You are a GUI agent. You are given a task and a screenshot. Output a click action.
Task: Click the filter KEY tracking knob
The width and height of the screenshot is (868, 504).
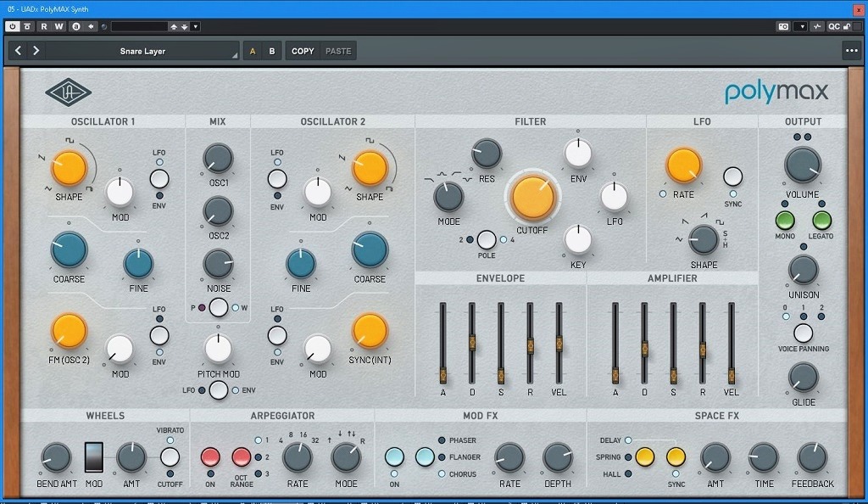[x=578, y=240]
